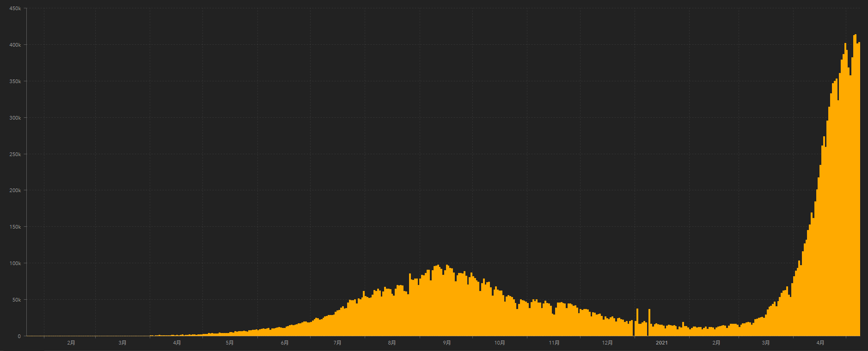Click the 3月 label following 2021
Image resolution: width=868 pixels, height=351 pixels.
(766, 343)
